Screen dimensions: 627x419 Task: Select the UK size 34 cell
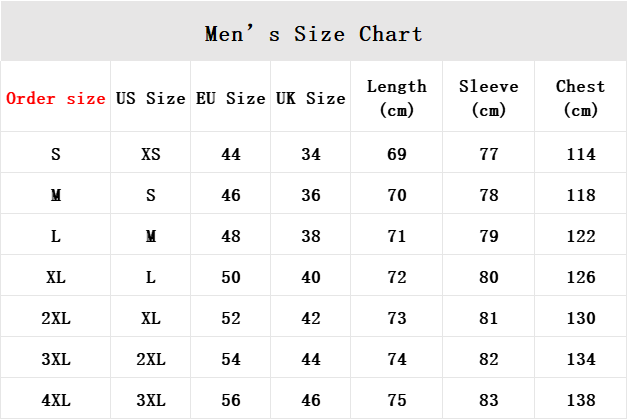311,155
